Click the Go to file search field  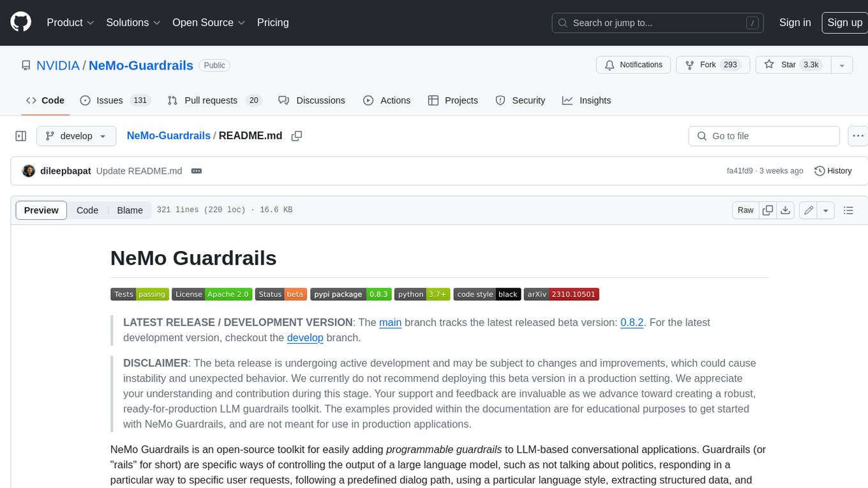[x=764, y=136]
